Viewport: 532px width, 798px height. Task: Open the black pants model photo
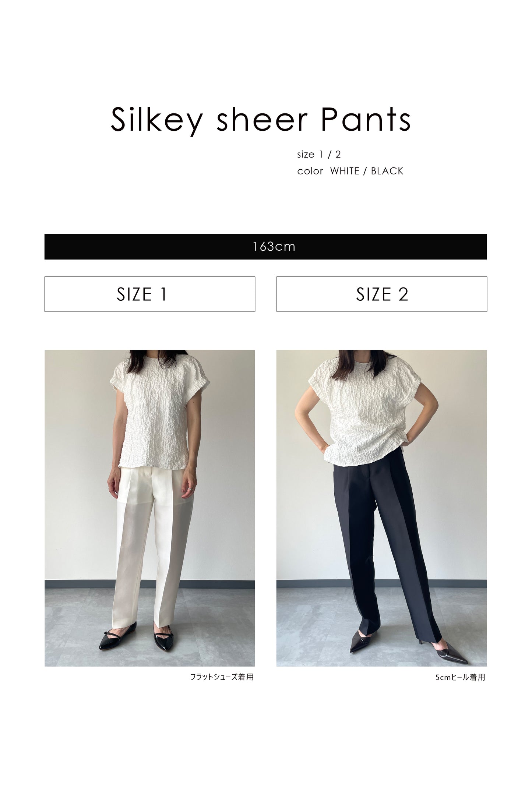(381, 508)
